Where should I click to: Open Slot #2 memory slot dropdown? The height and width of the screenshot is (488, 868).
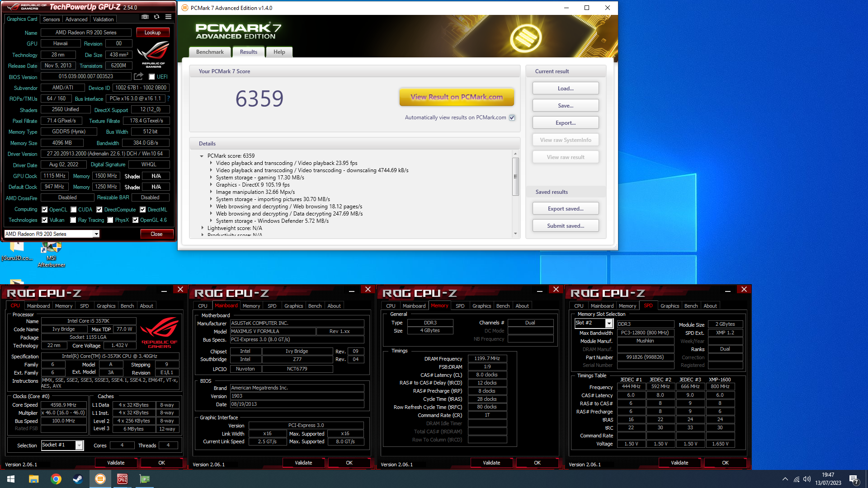click(609, 324)
